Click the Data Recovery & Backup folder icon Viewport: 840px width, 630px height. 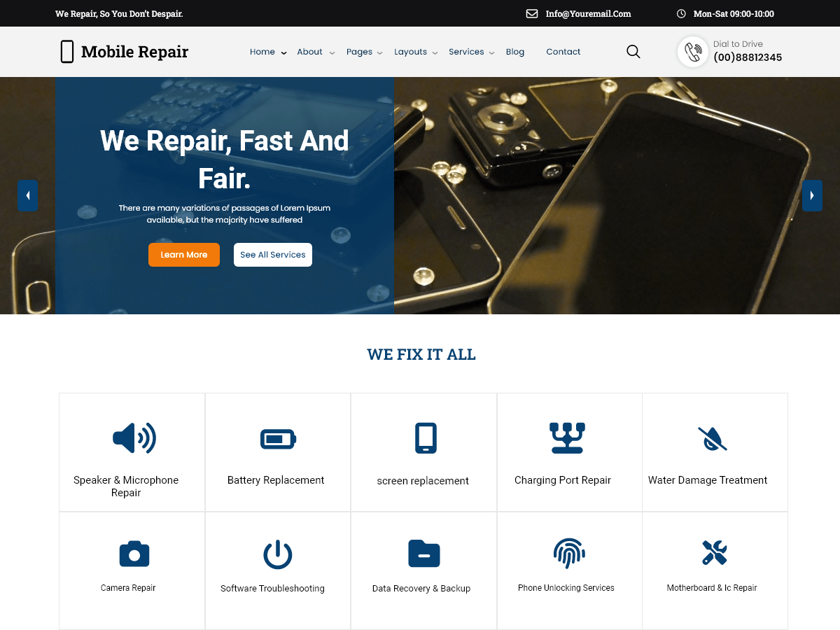click(x=423, y=554)
